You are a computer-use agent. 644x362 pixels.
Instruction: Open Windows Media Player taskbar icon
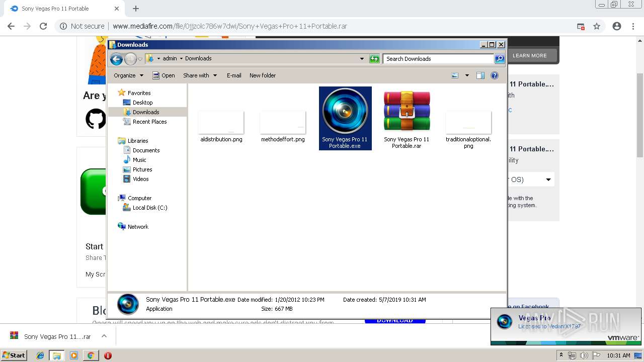pos(74,355)
